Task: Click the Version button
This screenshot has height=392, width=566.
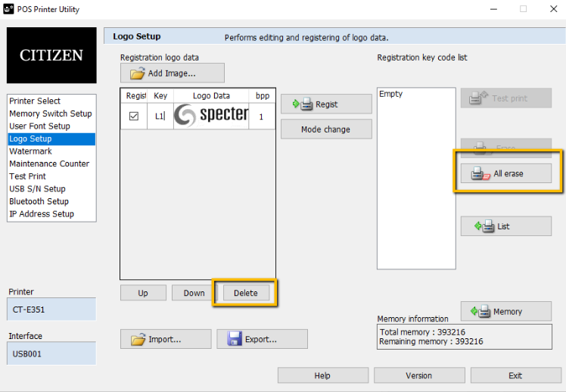Action: pyautogui.click(x=418, y=375)
